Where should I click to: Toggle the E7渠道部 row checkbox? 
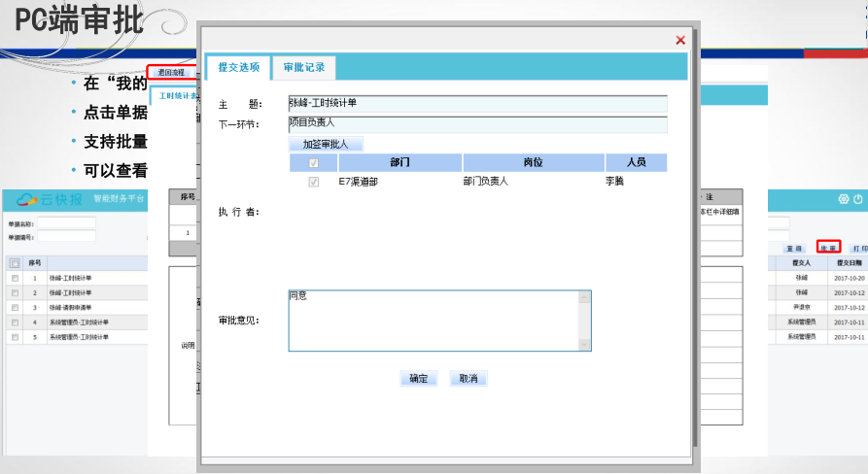(x=313, y=181)
